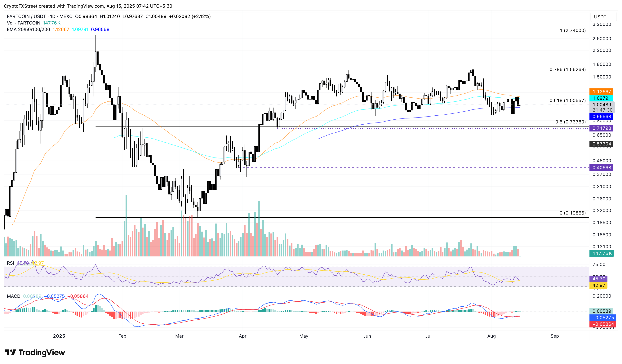Viewport: 622px width, 364px height.
Task: Click the cyan 1.09791 EMA price tag
Action: pyautogui.click(x=602, y=98)
